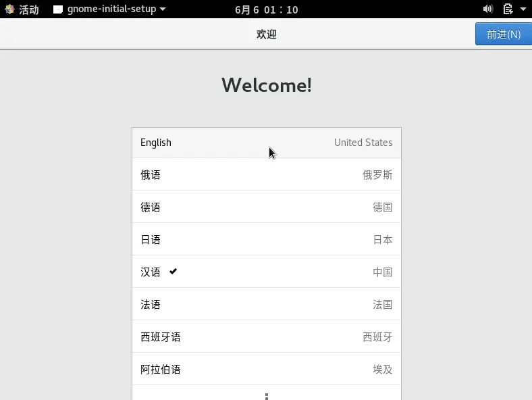Click the volume speaker icon

pyautogui.click(x=488, y=9)
